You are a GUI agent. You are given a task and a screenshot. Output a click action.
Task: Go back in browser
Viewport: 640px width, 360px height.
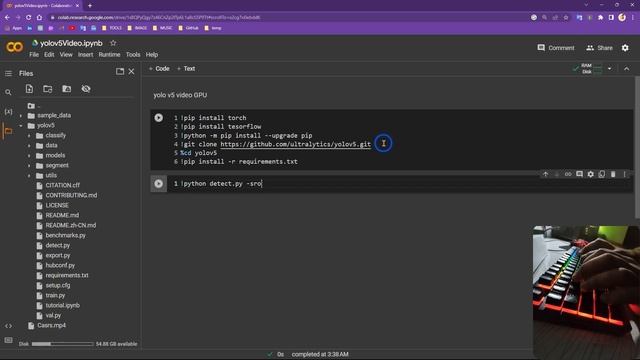[x=7, y=18]
